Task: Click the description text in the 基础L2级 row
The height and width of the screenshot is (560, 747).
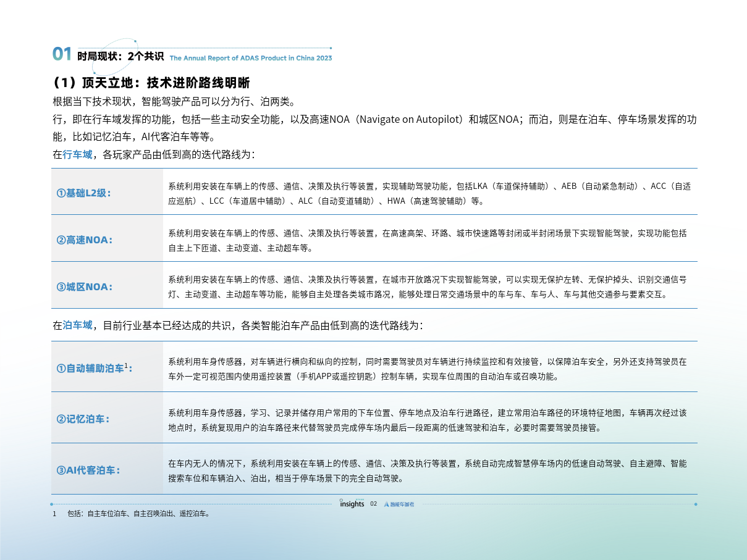Action: [x=429, y=193]
